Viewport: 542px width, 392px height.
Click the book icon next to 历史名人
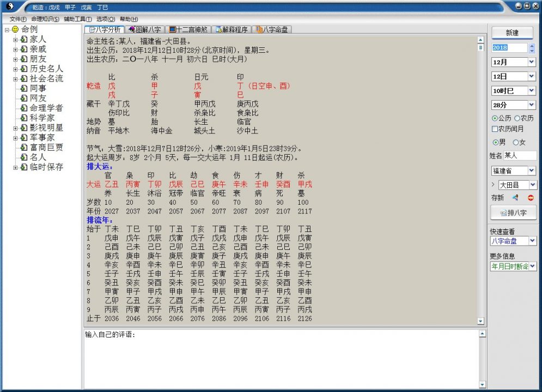pos(23,68)
